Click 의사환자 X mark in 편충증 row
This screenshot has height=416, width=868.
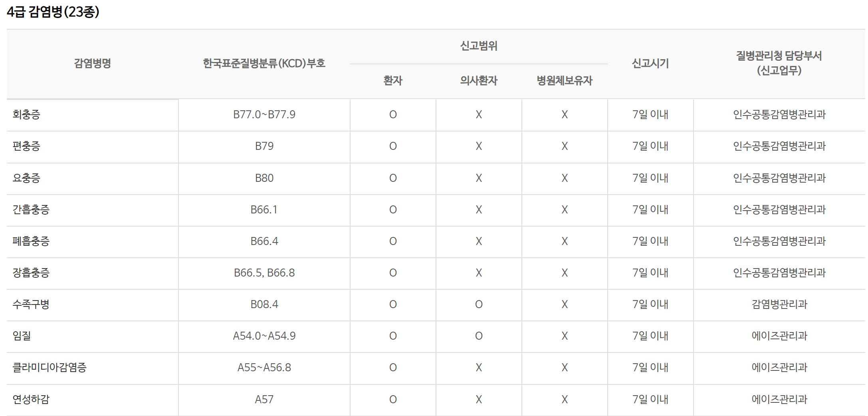479,146
